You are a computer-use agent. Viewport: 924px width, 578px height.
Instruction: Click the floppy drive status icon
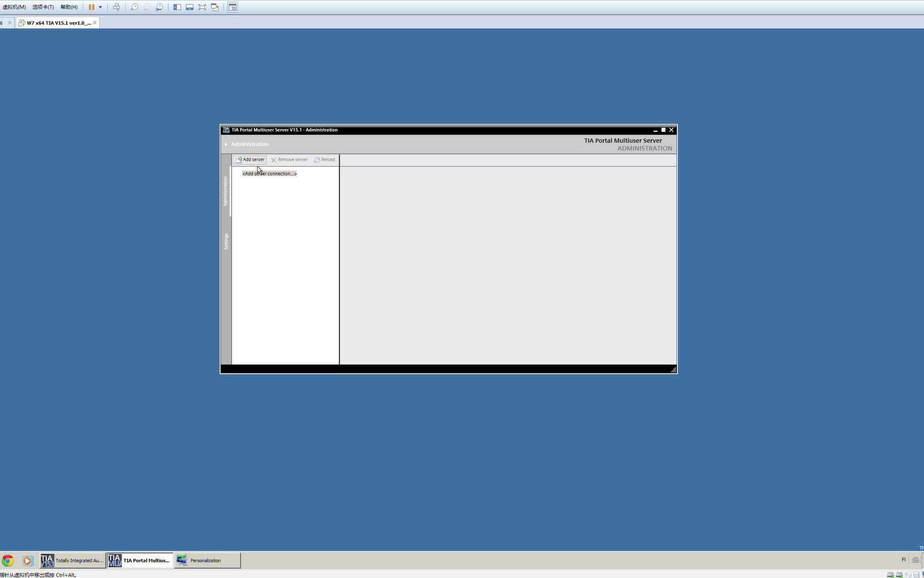coord(916,575)
